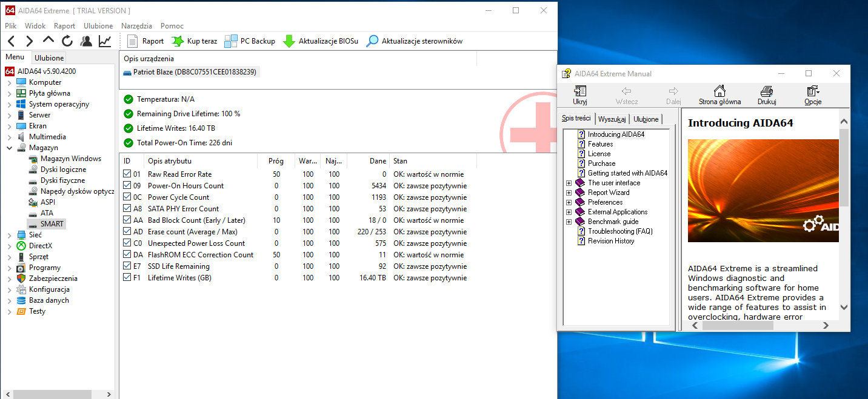
Task: Expand Sieć tree node
Action: tap(9, 235)
